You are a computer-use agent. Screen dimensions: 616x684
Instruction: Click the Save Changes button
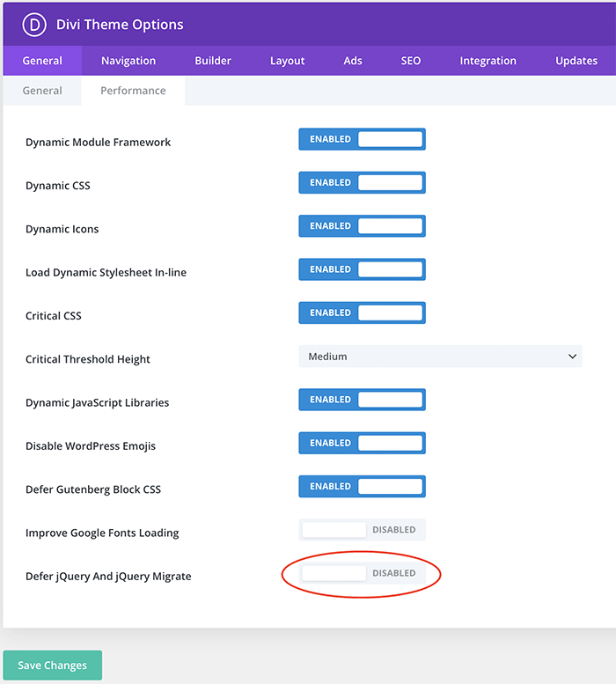53,666
